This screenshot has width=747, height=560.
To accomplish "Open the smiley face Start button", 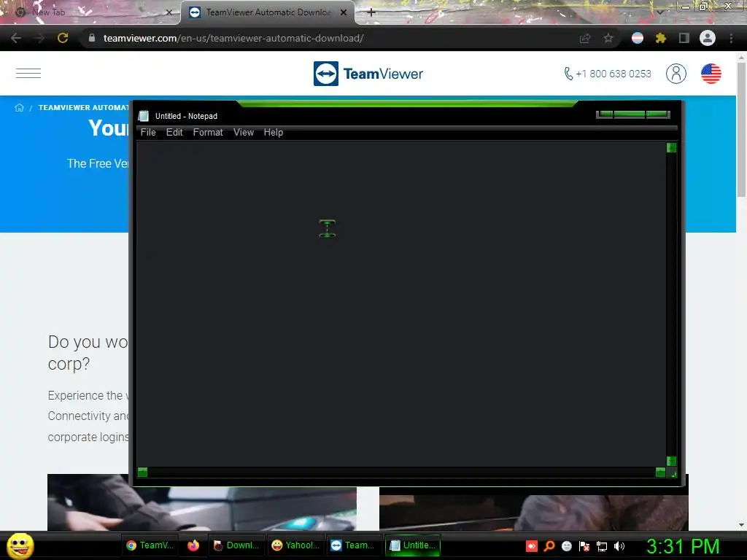I will [20, 545].
